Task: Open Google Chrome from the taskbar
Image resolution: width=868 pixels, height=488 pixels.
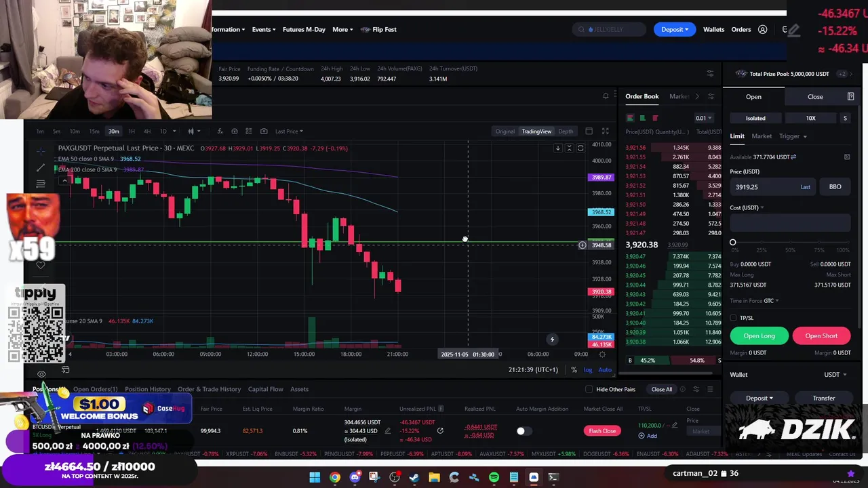Action: [x=335, y=477]
